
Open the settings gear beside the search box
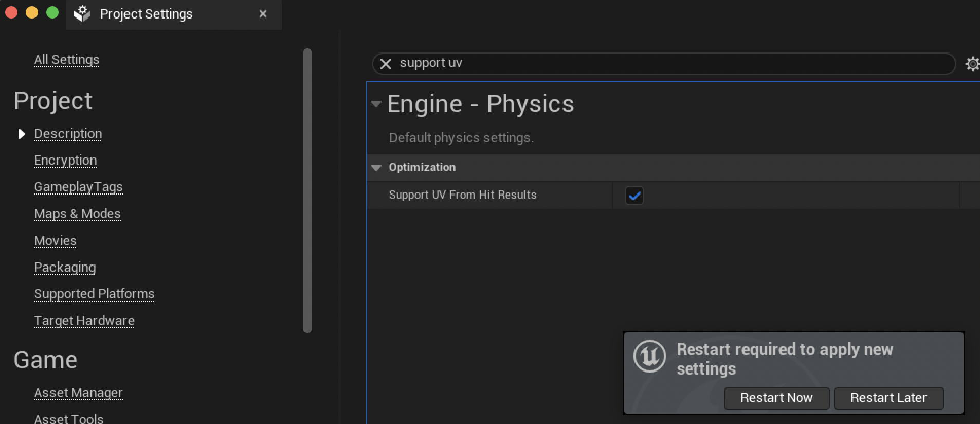pos(972,64)
